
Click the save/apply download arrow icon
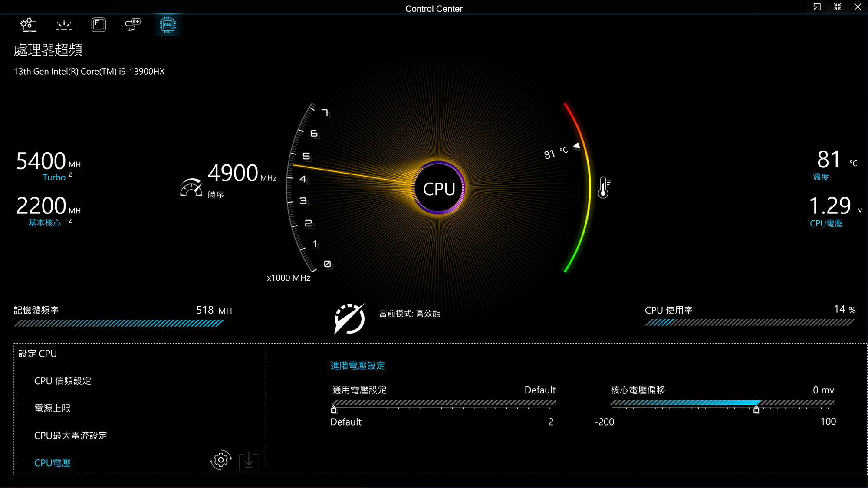coord(249,461)
